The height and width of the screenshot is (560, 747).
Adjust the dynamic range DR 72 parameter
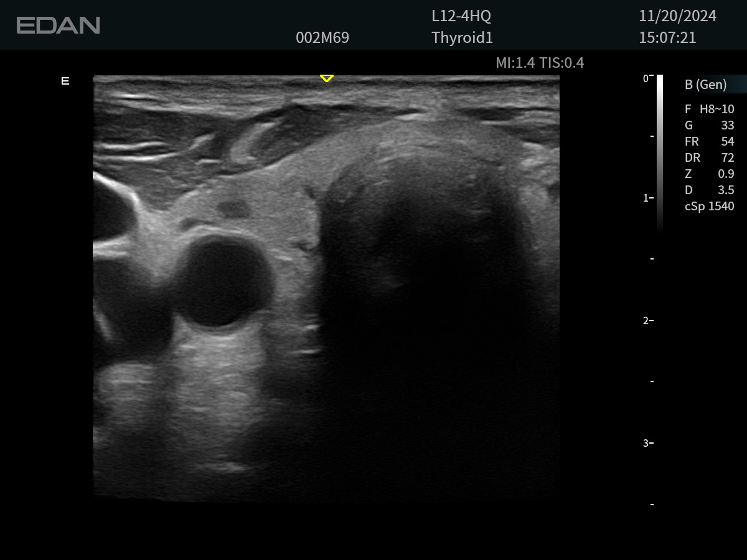click(709, 158)
